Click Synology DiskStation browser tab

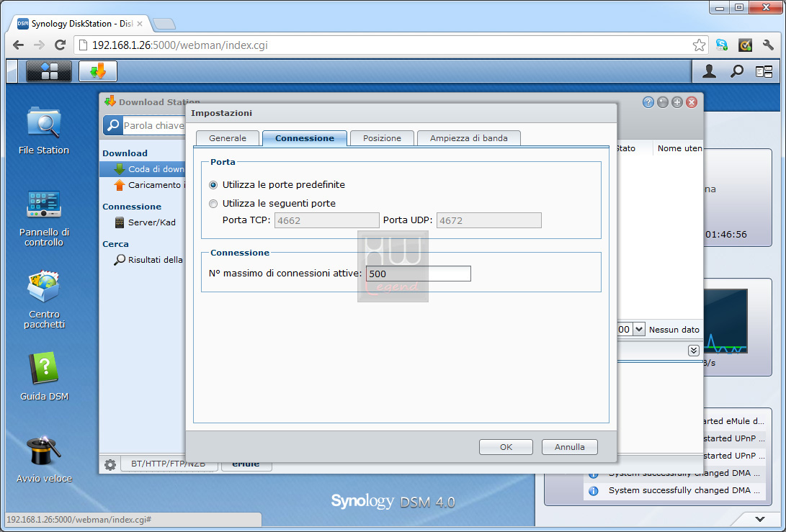pos(80,24)
